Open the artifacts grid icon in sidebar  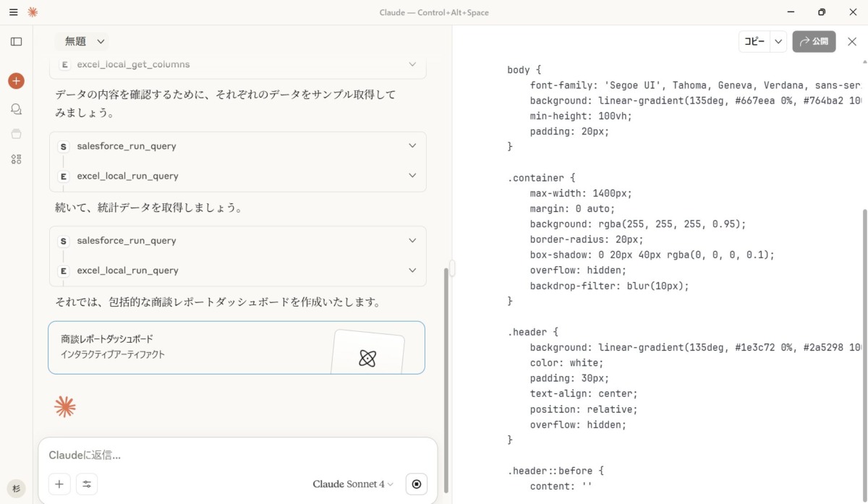[16, 159]
